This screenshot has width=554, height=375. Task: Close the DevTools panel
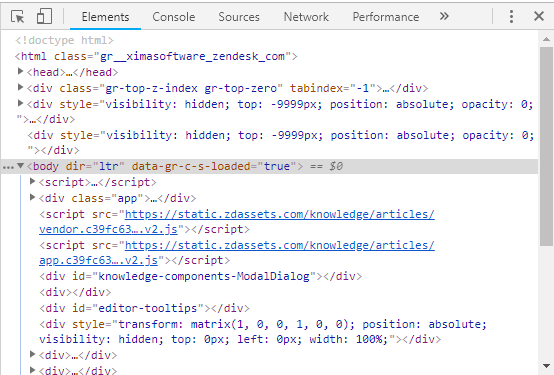[539, 16]
